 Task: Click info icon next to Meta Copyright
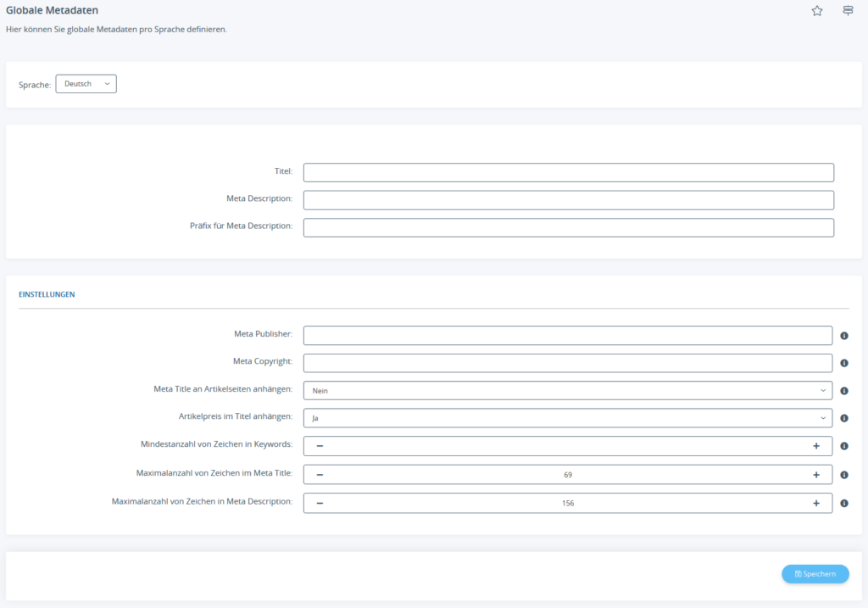[844, 363]
